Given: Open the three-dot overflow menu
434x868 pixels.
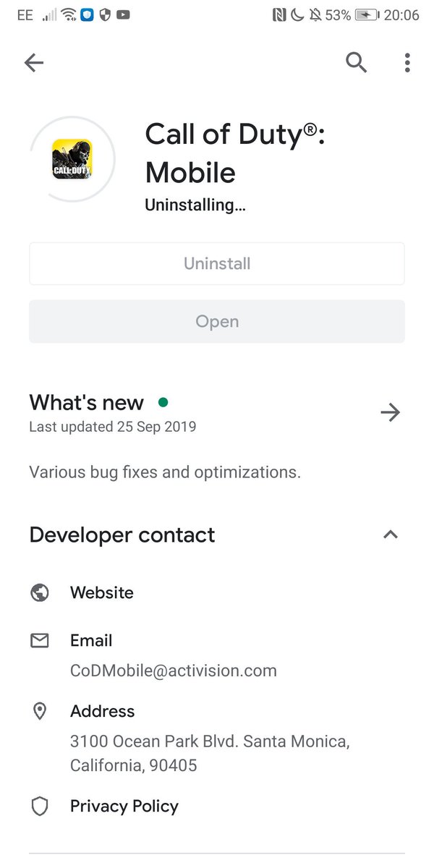Looking at the screenshot, I should pos(407,63).
